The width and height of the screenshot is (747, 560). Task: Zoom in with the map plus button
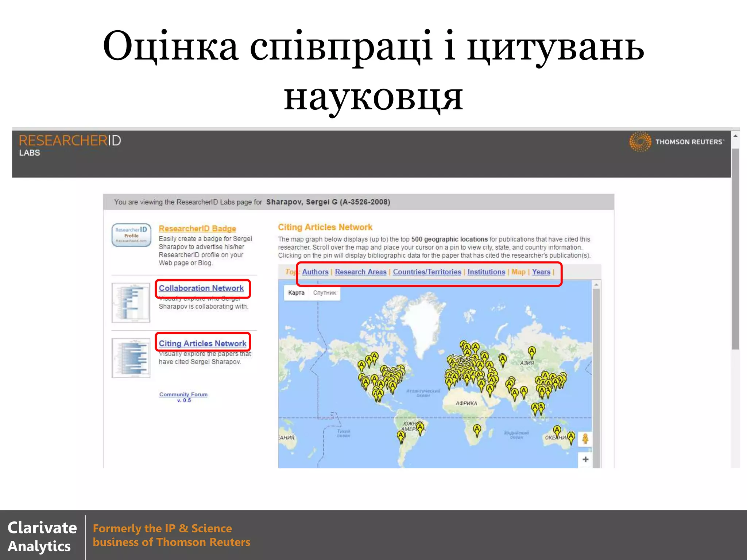tap(585, 459)
